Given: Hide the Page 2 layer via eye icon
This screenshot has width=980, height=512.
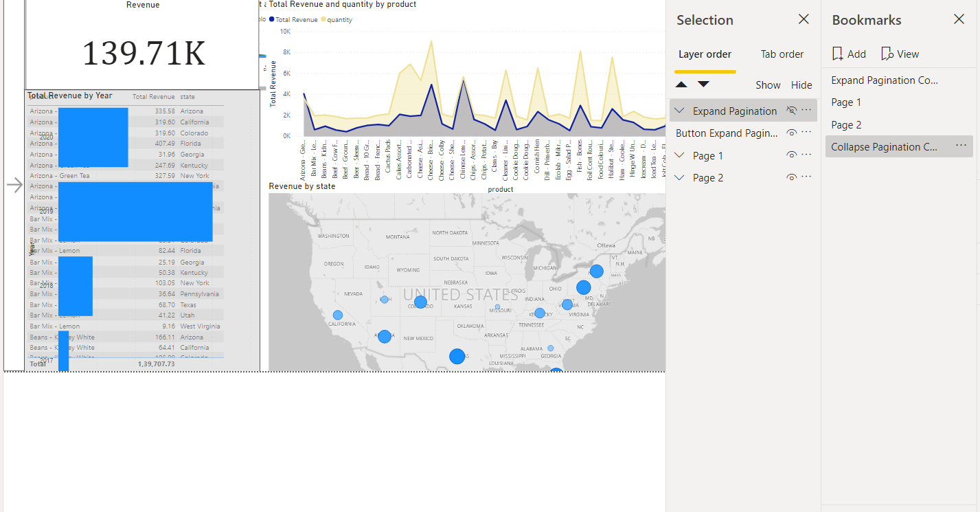Looking at the screenshot, I should 791,177.
